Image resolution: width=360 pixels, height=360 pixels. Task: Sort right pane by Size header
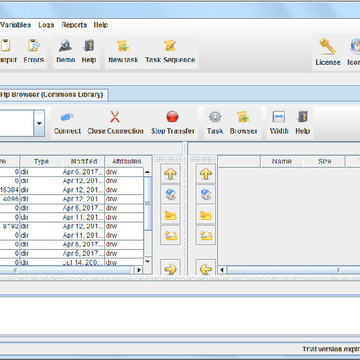pyautogui.click(x=324, y=162)
